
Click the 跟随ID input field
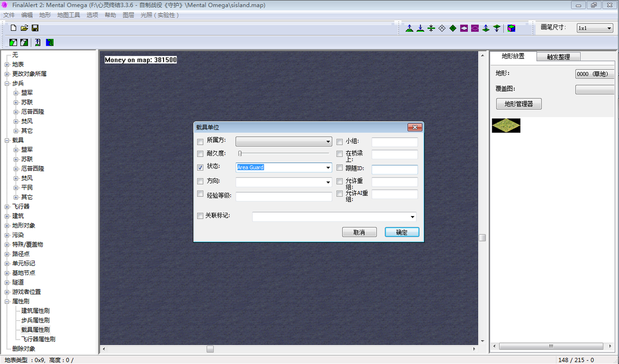point(394,169)
